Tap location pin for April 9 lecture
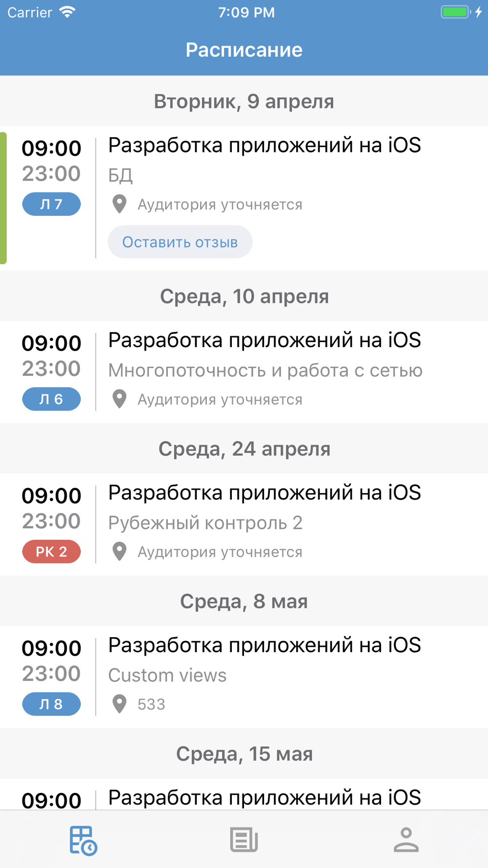The image size is (488, 868). tap(120, 204)
